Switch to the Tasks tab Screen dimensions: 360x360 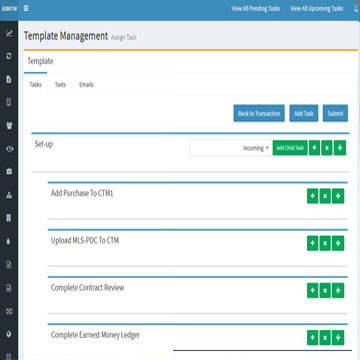pyautogui.click(x=35, y=85)
